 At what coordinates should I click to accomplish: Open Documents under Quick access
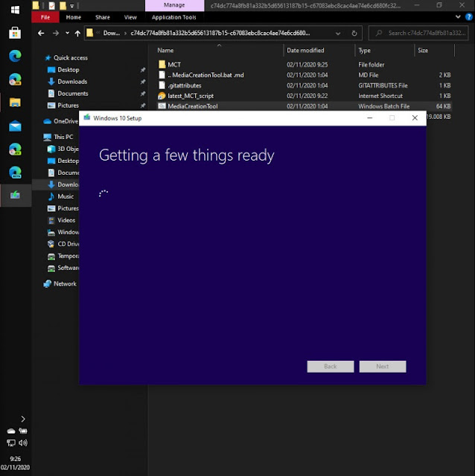73,94
